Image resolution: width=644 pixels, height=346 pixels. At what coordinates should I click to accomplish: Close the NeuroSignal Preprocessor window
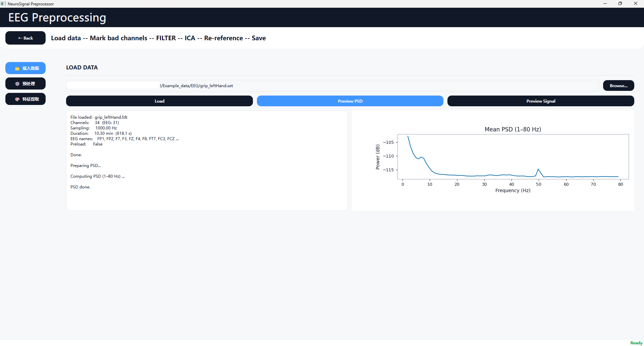(x=636, y=4)
